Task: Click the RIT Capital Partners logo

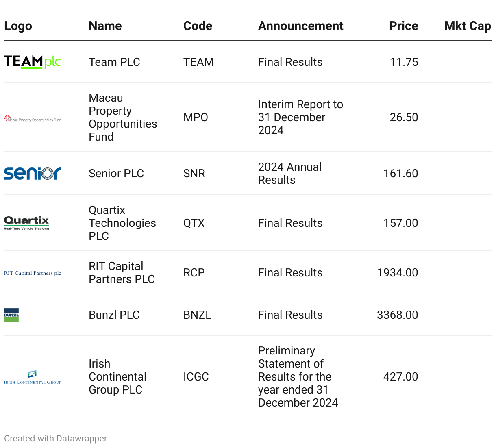Action: 33,273
